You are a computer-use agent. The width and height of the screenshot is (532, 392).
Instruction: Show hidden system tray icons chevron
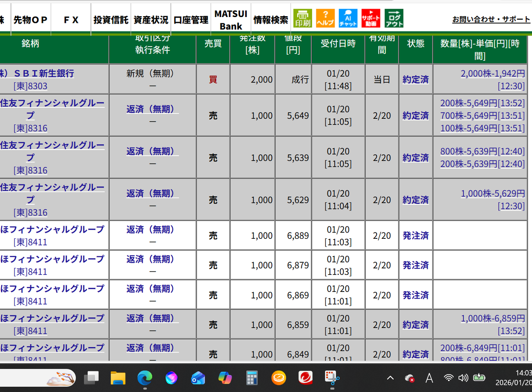[x=390, y=378]
